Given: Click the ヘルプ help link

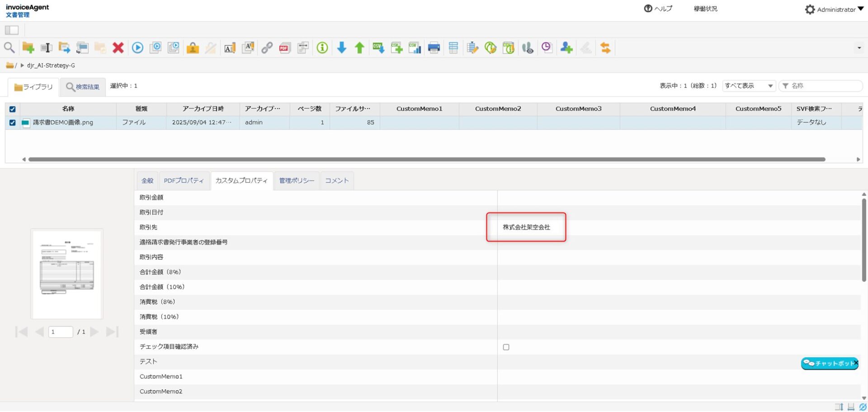Looking at the screenshot, I should tap(658, 9).
